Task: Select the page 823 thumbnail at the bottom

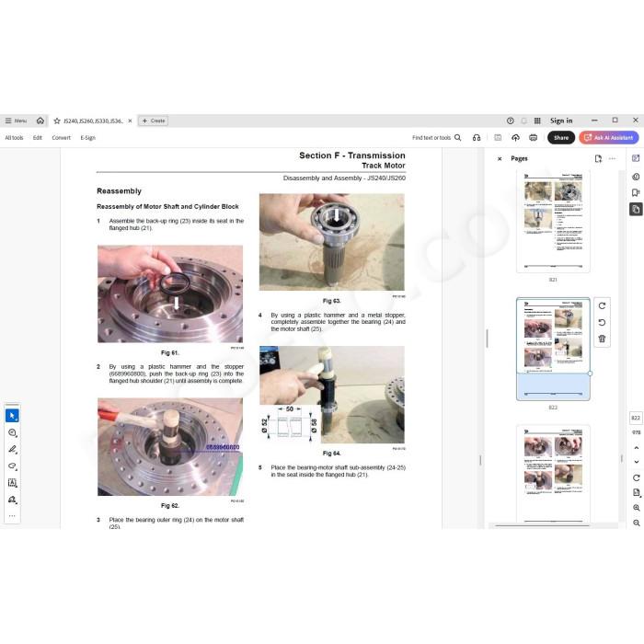Action: tap(553, 474)
